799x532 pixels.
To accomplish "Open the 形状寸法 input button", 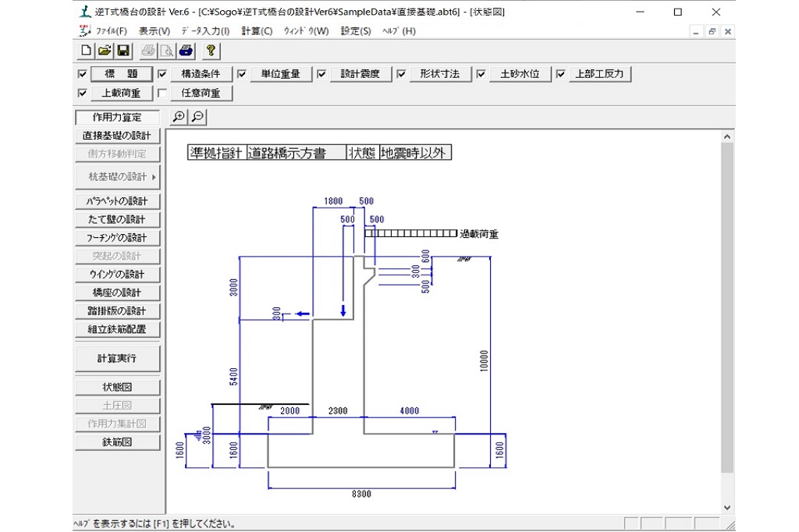I will [440, 74].
